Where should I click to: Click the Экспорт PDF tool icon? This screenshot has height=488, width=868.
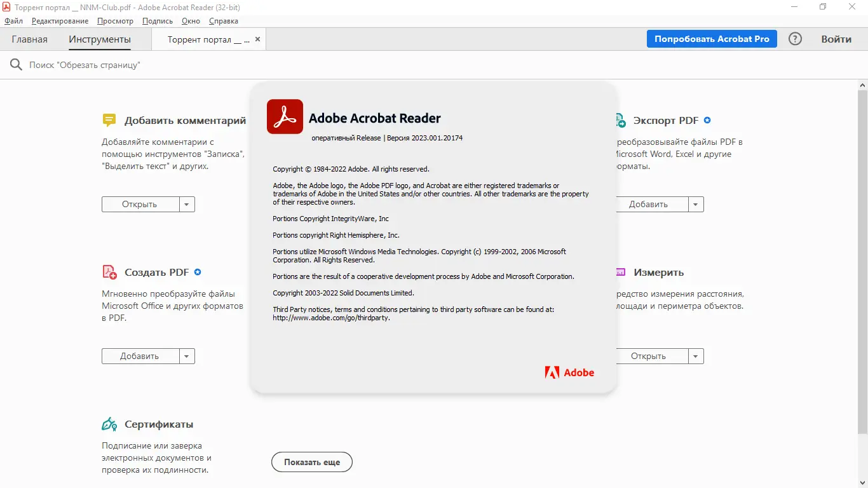[620, 121]
